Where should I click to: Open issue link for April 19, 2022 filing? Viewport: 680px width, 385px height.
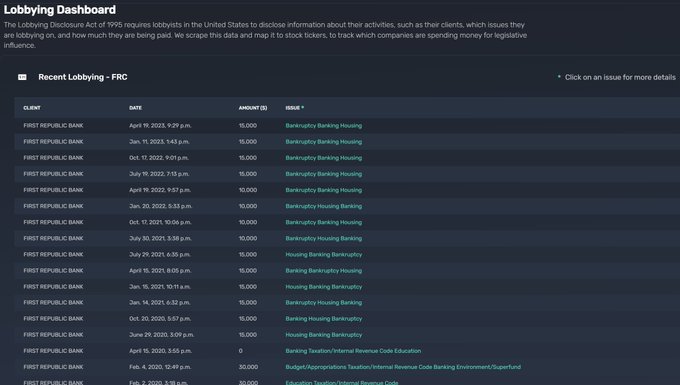(x=324, y=190)
